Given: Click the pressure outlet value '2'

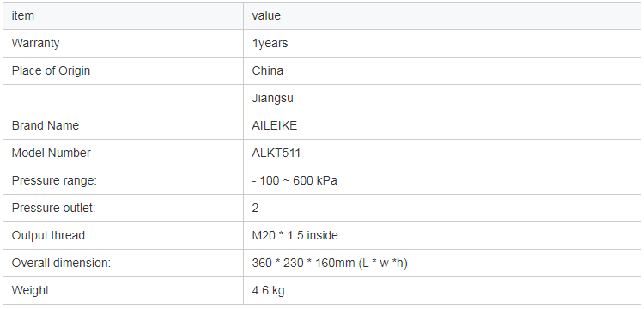Looking at the screenshot, I should click(x=255, y=208).
